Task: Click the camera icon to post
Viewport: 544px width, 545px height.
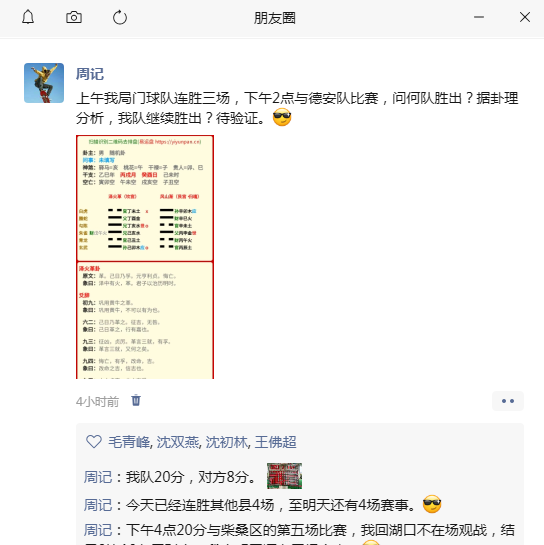Action: click(x=74, y=17)
